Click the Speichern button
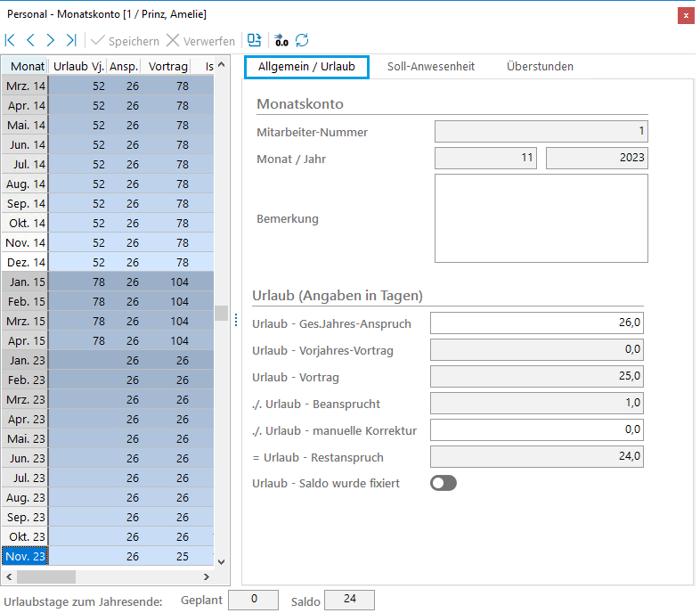The height and width of the screenshot is (613, 700). coord(125,41)
